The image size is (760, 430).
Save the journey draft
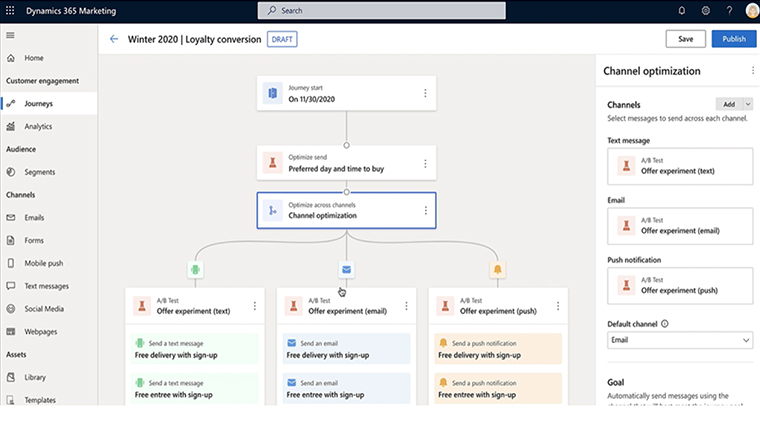pyautogui.click(x=685, y=39)
